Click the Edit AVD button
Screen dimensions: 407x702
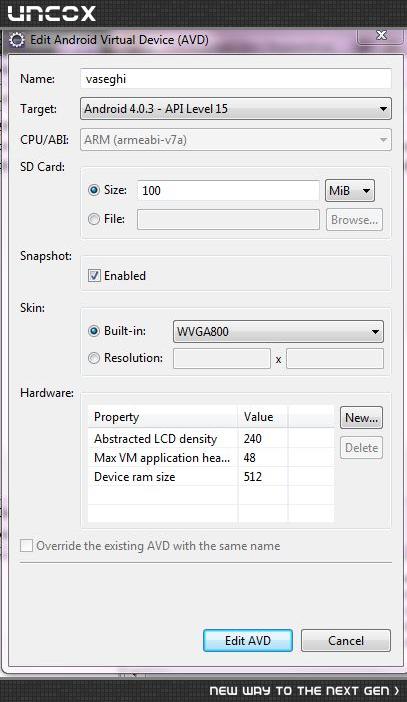tap(248, 641)
